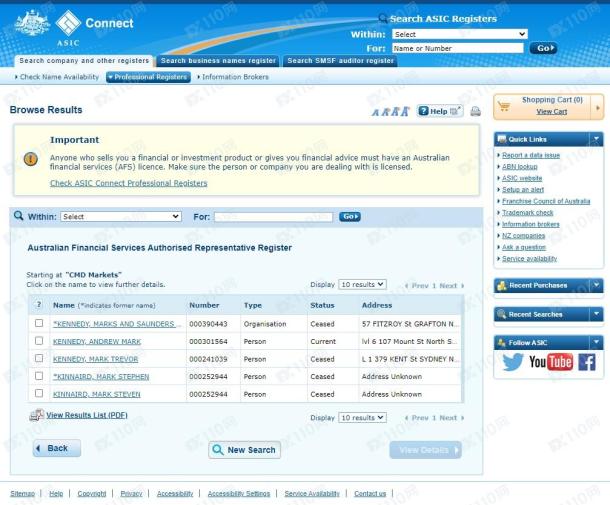This screenshot has width=610, height=505.
Task: Click the header Go button
Action: [543, 48]
